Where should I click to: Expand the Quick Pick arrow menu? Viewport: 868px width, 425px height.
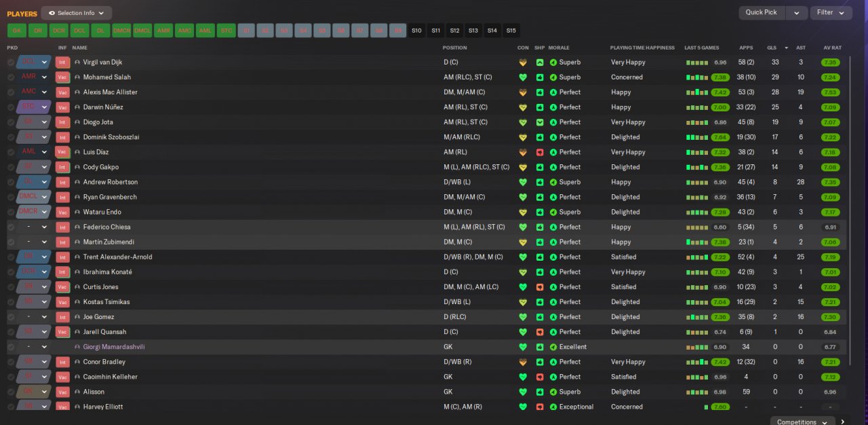797,13
